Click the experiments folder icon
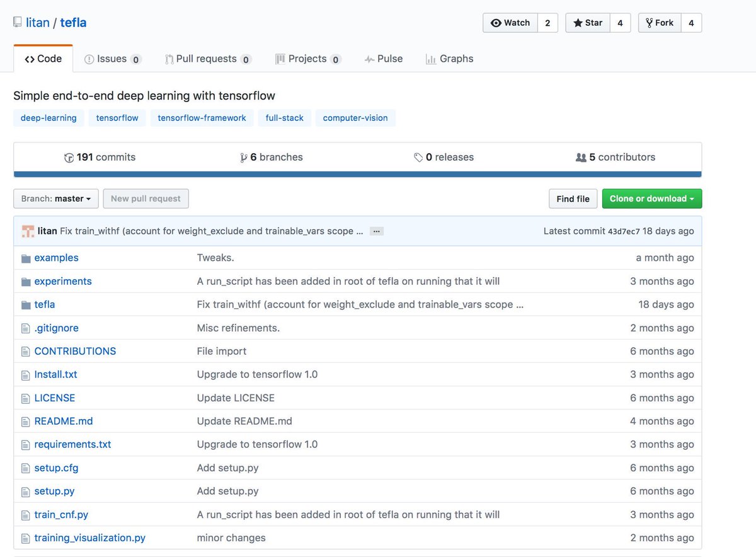This screenshot has width=756, height=557. click(26, 282)
